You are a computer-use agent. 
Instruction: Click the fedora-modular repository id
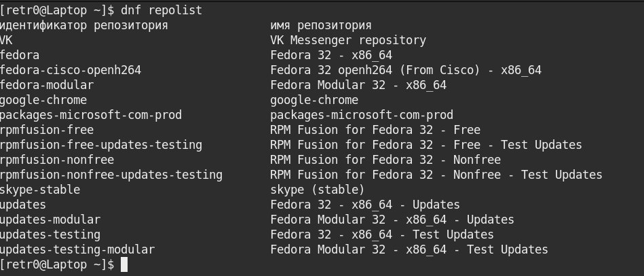click(47, 85)
